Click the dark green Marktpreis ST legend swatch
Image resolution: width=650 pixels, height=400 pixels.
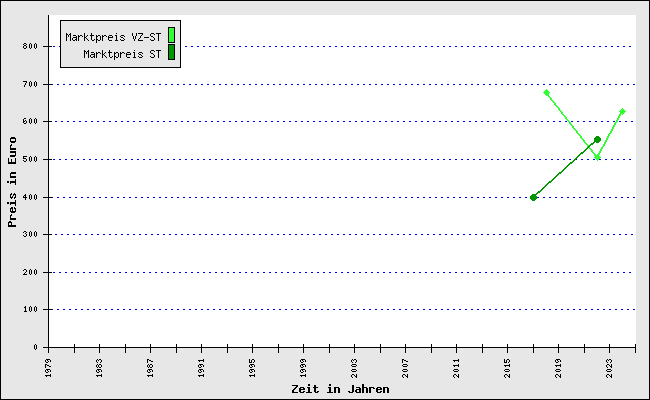(171, 52)
